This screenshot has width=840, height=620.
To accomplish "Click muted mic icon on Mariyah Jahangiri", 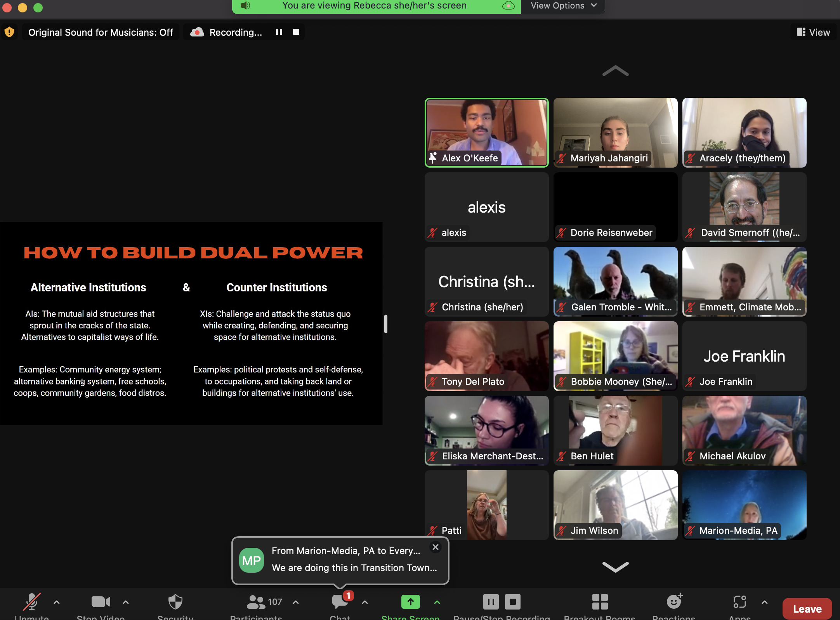I will point(561,158).
